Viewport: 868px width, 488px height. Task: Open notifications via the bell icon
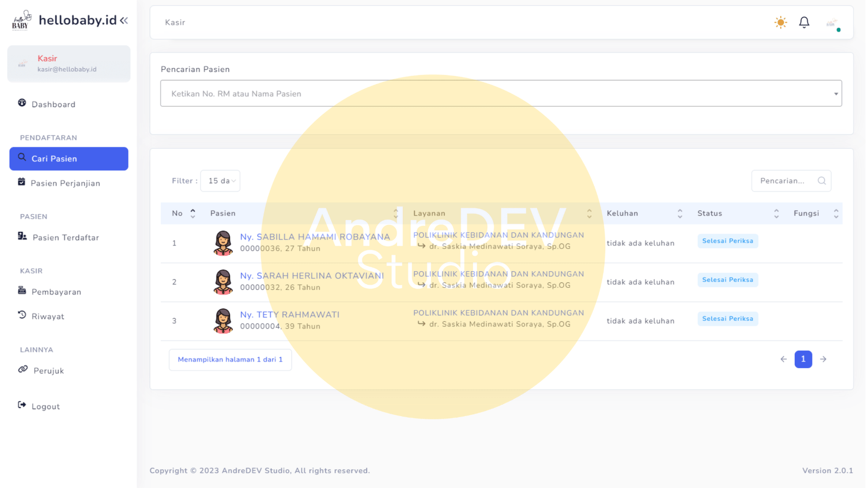(804, 22)
